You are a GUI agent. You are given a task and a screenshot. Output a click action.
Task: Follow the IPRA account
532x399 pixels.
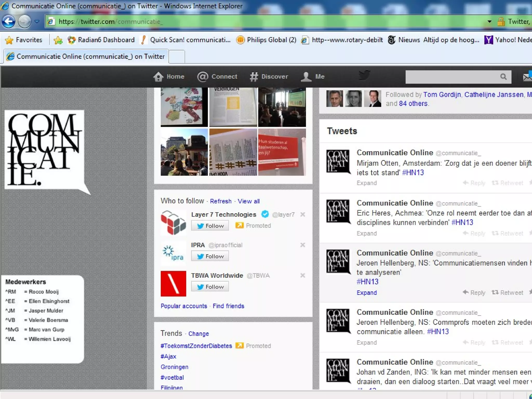210,256
